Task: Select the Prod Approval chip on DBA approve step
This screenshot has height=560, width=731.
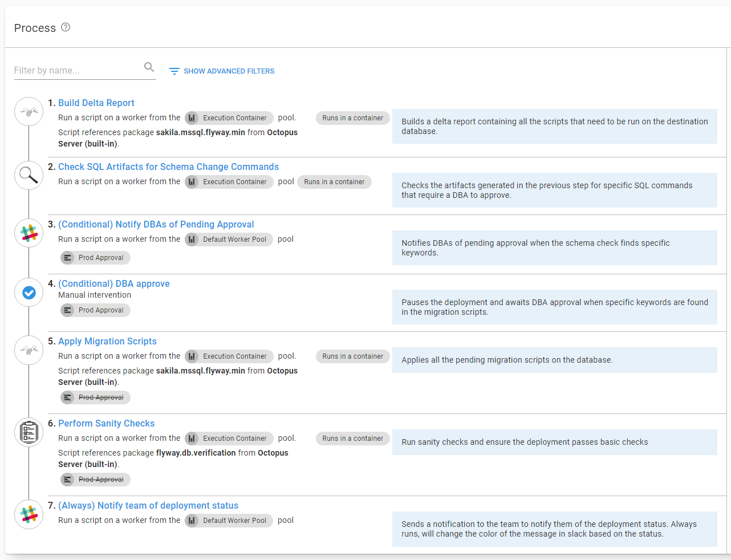Action: click(95, 310)
